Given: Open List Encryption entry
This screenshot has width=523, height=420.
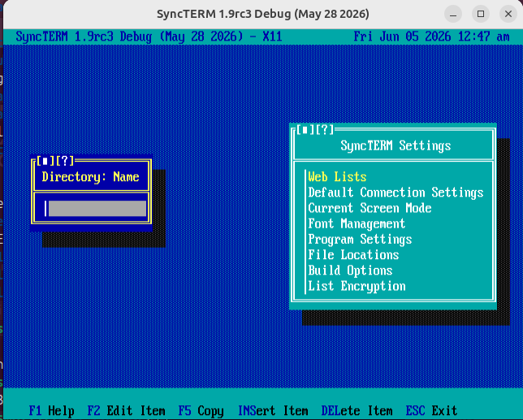Looking at the screenshot, I should point(357,286).
